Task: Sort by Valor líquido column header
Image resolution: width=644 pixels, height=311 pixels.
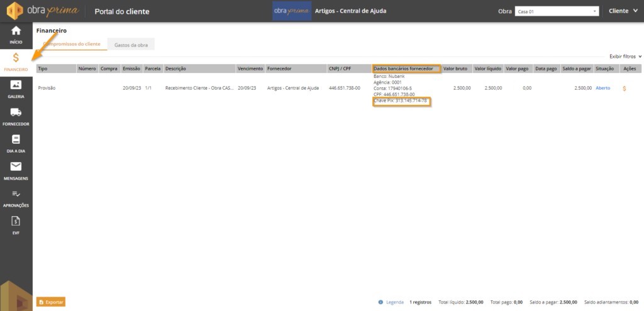Action: [x=488, y=69]
